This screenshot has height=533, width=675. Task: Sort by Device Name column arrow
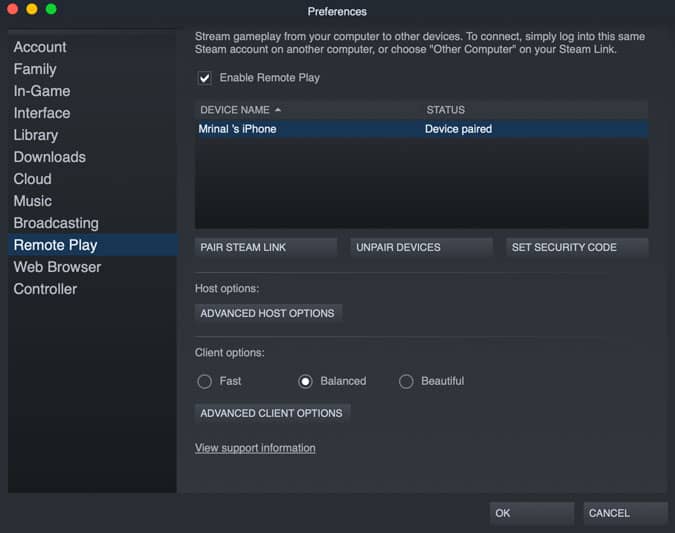[x=278, y=110]
